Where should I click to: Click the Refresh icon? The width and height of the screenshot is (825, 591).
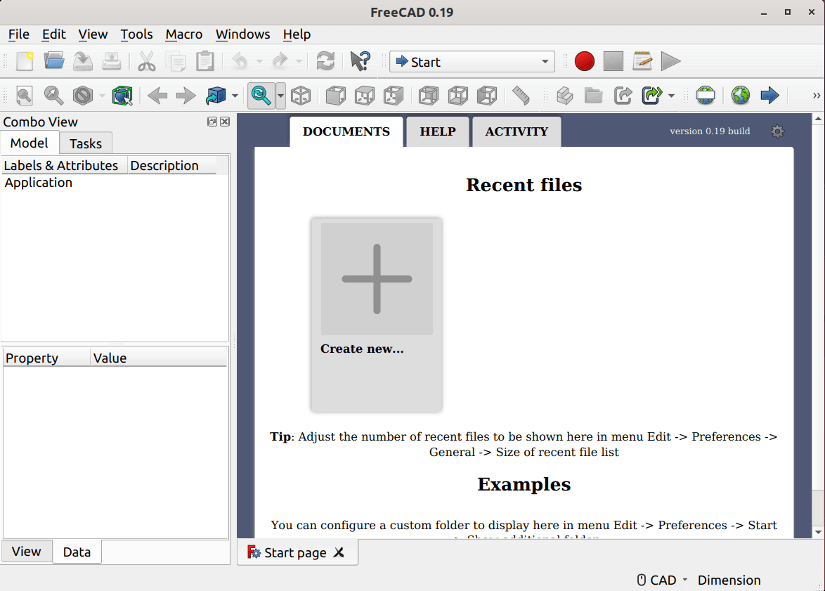click(x=326, y=62)
